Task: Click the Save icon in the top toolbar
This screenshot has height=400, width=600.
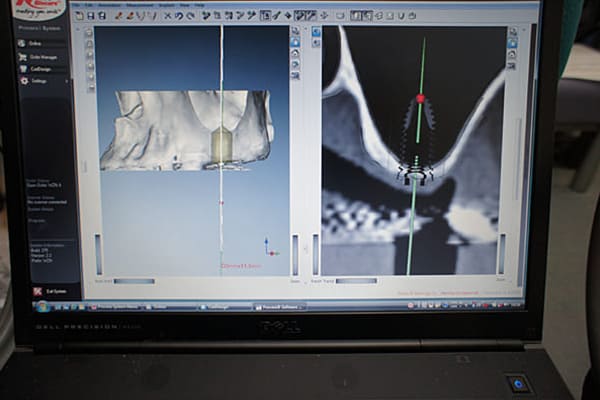Action: pyautogui.click(x=90, y=15)
